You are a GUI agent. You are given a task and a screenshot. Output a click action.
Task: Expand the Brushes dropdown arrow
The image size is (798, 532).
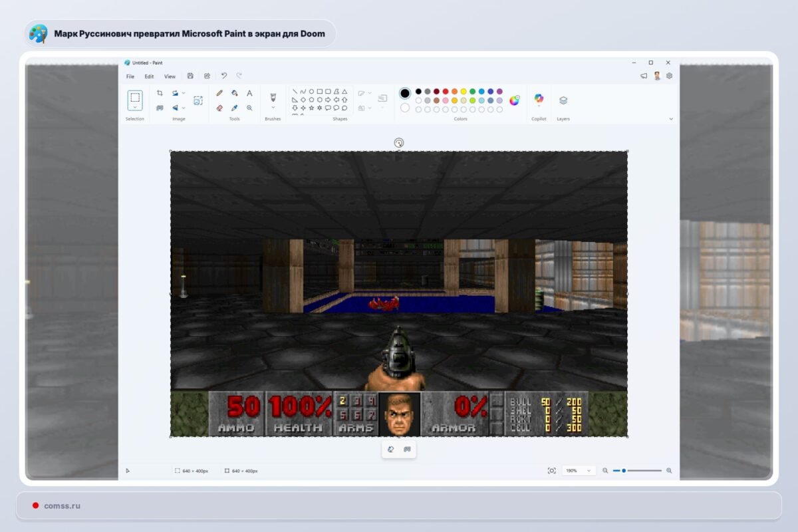pos(273,107)
